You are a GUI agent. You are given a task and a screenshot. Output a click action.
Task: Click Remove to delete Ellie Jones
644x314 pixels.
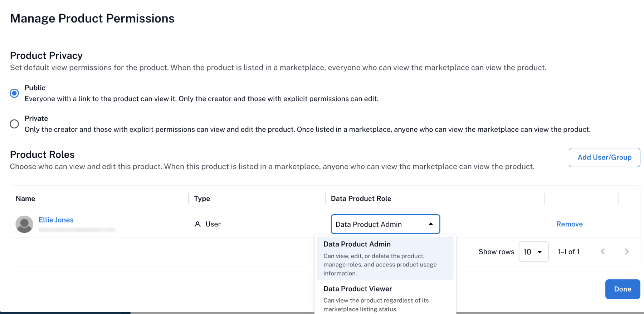(x=569, y=224)
